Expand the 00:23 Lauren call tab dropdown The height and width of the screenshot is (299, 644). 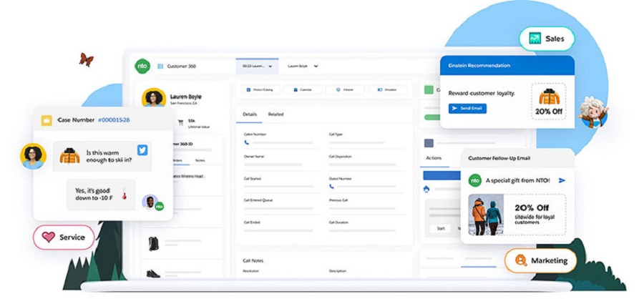pos(269,66)
